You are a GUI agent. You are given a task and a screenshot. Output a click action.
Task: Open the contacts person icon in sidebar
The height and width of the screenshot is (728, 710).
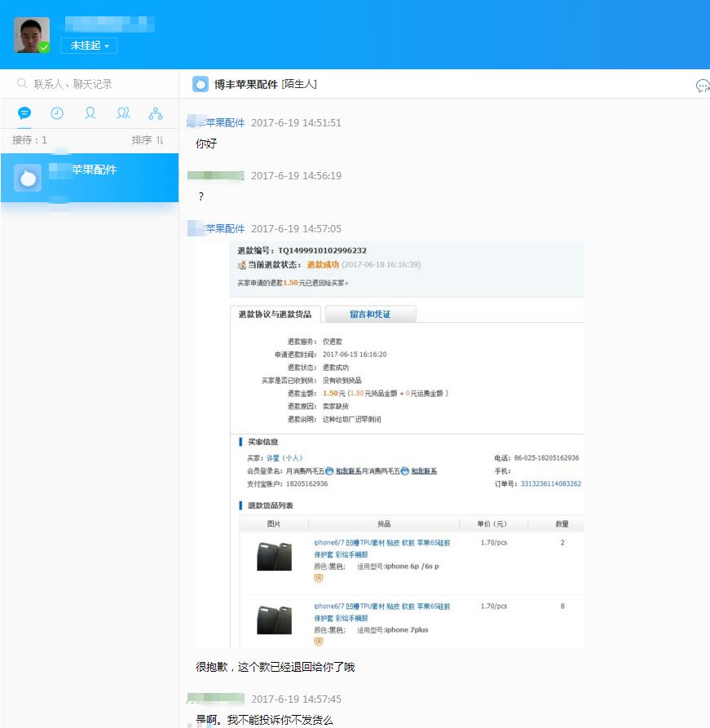pos(90,113)
